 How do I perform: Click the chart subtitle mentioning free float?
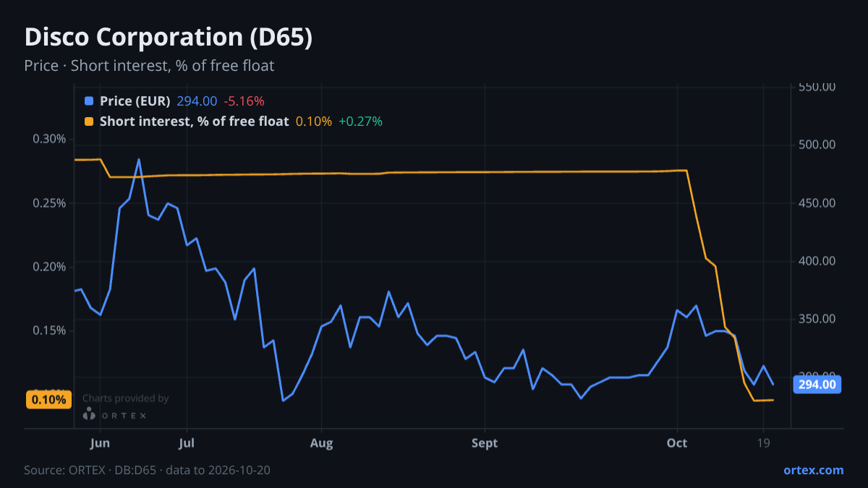pos(149,66)
